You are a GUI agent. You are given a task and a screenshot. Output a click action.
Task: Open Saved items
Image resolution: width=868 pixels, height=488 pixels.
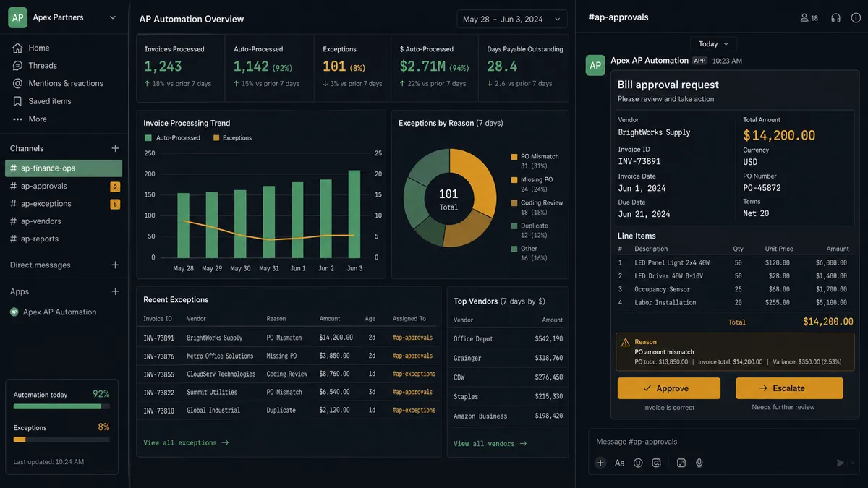coord(49,101)
